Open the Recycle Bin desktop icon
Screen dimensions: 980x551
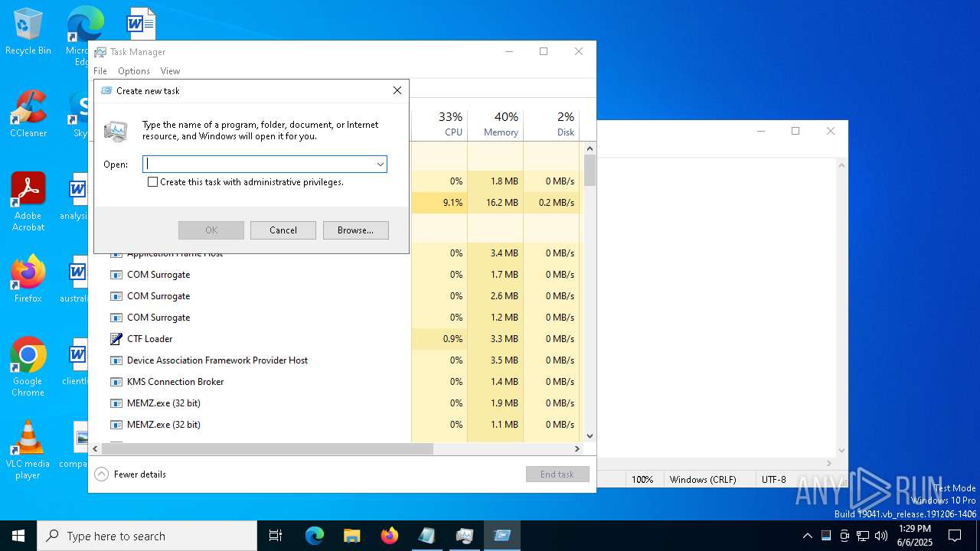pyautogui.click(x=28, y=32)
